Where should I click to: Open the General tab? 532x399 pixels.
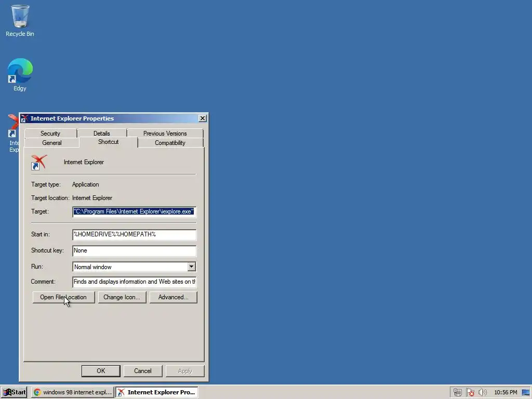point(52,143)
